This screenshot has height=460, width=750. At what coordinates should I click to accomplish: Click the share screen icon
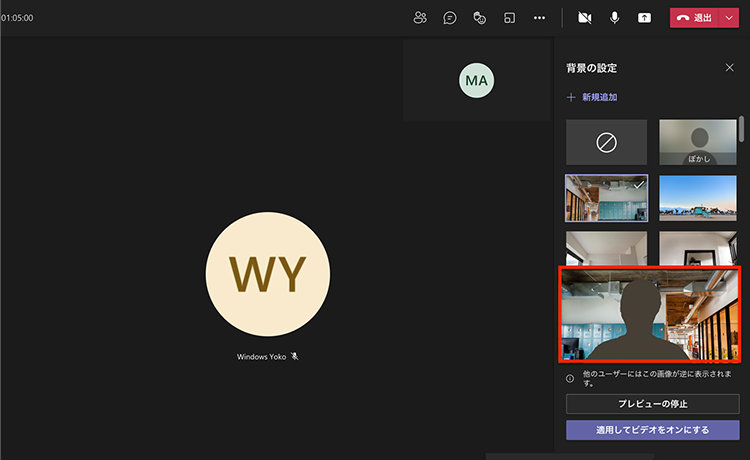(x=644, y=18)
